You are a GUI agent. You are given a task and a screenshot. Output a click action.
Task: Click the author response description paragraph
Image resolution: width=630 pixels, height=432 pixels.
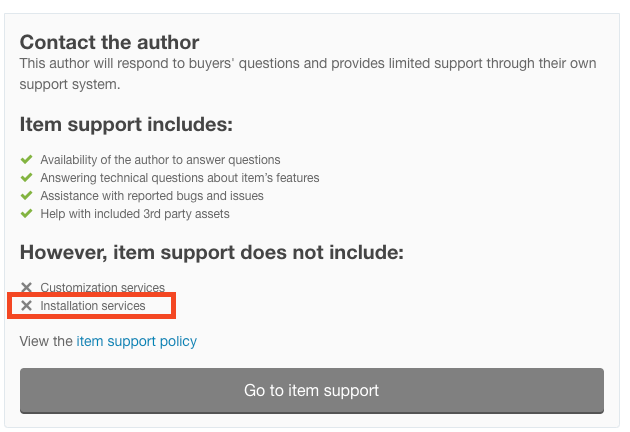[x=308, y=74]
